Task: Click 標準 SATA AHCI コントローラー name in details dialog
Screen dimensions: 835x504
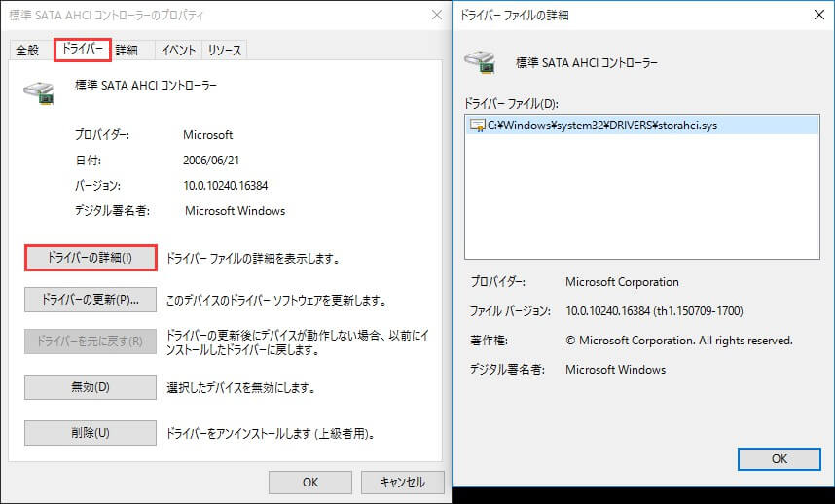Action: pos(587,63)
